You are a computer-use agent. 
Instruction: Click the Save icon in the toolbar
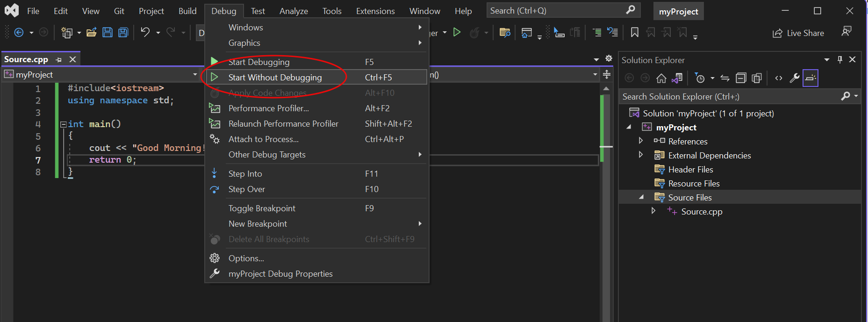[108, 32]
